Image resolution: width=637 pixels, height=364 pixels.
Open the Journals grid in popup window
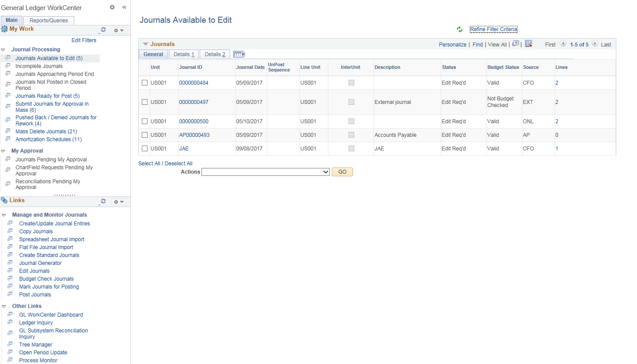(515, 43)
